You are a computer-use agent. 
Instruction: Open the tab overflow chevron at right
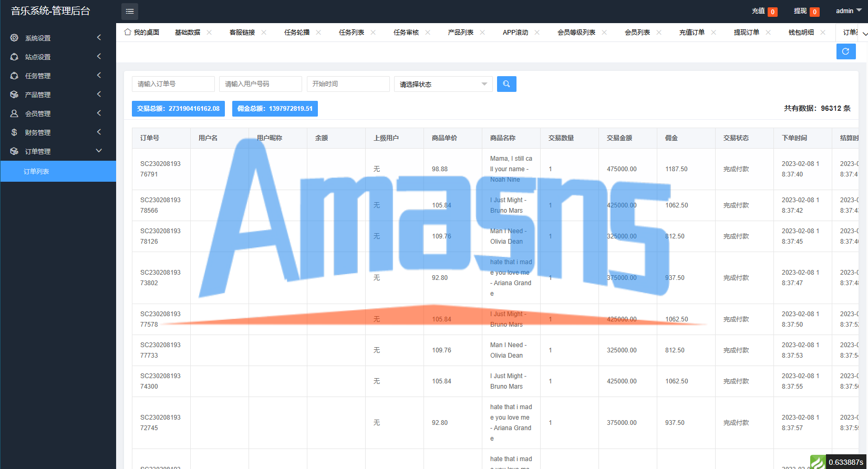point(863,34)
